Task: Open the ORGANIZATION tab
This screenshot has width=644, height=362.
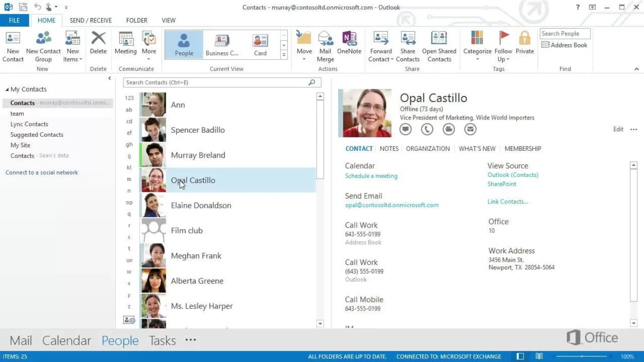Action: point(428,148)
